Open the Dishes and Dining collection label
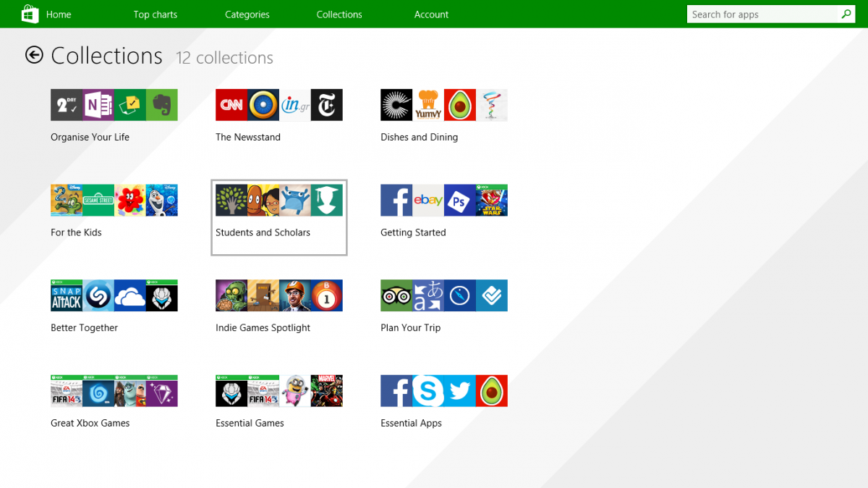868x488 pixels. pyautogui.click(x=419, y=137)
